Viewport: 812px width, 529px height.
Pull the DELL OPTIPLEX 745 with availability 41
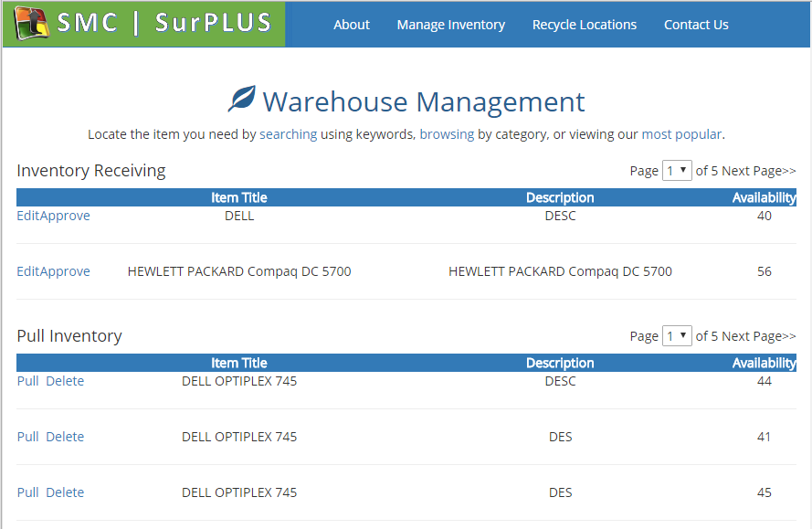tap(28, 436)
